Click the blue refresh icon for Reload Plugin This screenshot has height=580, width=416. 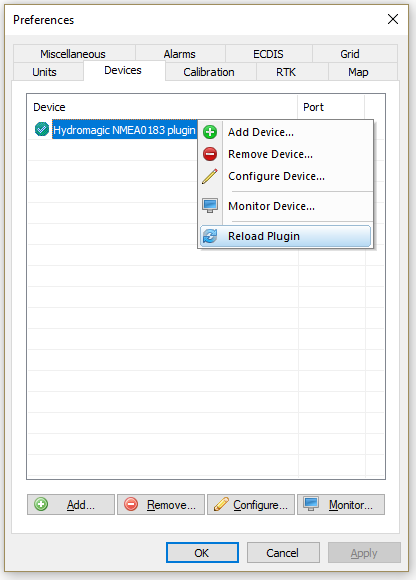point(210,236)
